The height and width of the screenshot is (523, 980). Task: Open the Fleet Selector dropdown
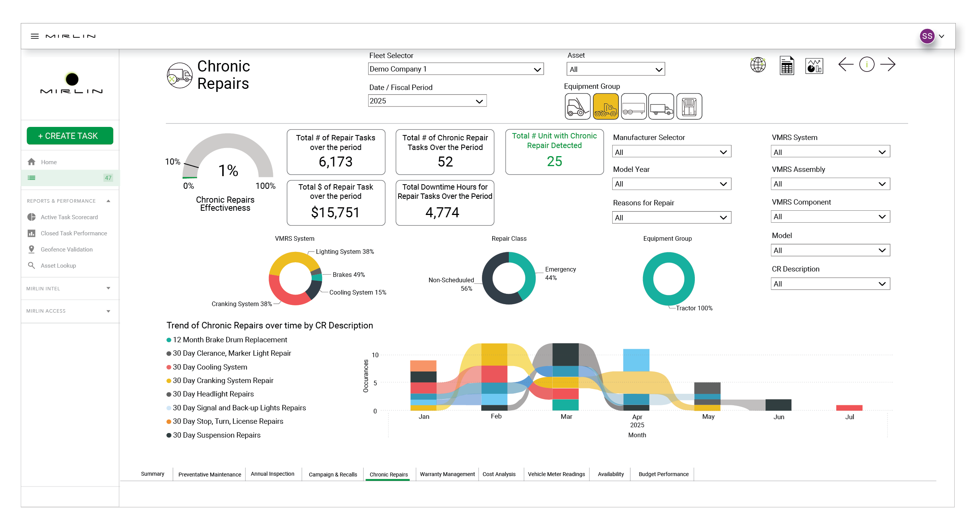(455, 69)
